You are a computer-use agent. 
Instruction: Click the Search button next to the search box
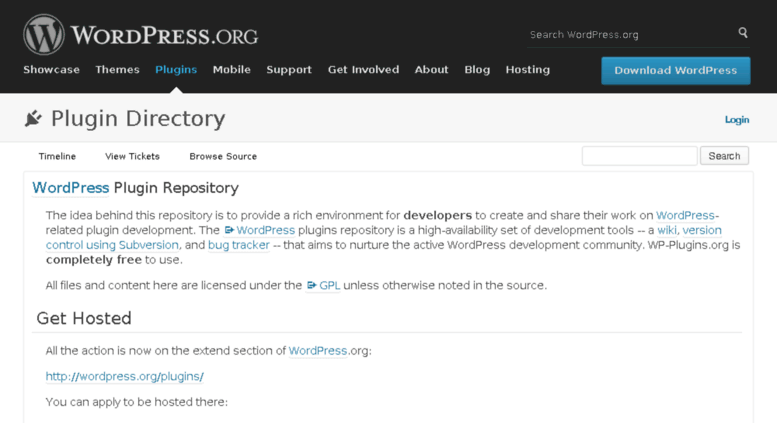724,156
